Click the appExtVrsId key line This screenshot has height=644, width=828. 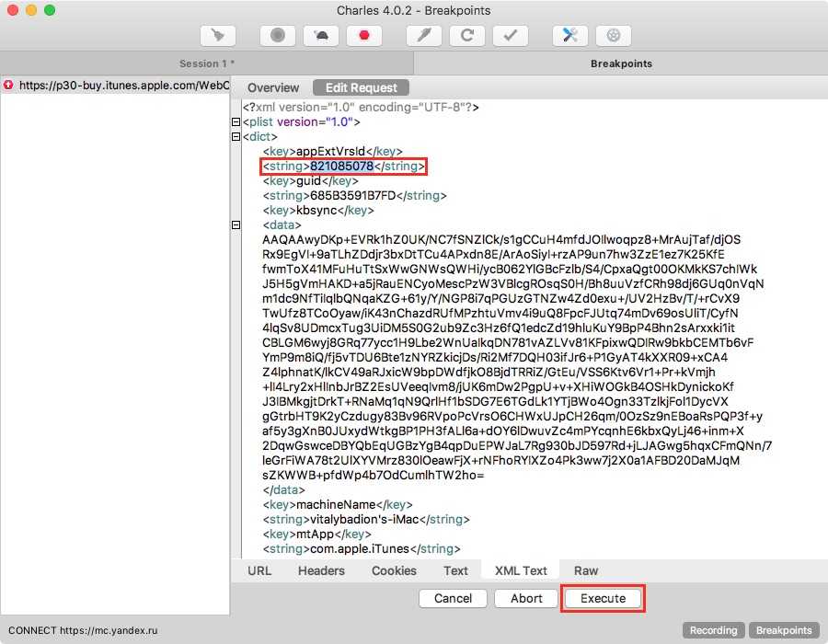[333, 152]
